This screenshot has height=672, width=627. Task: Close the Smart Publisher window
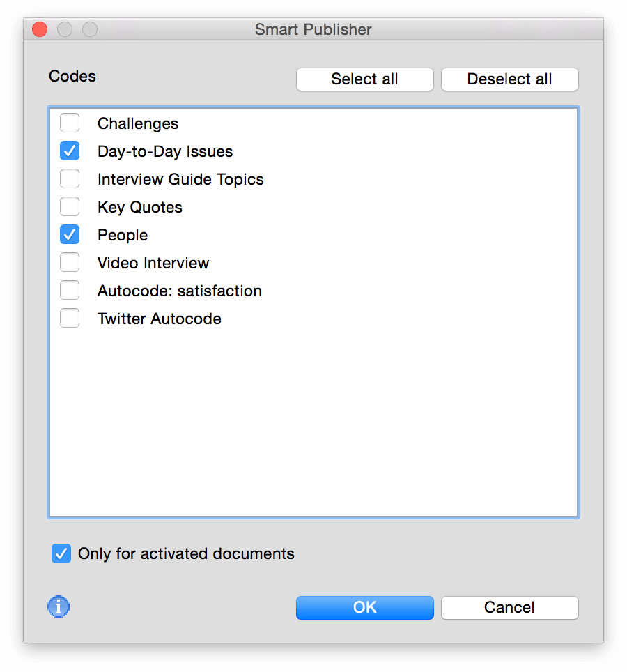(x=40, y=29)
